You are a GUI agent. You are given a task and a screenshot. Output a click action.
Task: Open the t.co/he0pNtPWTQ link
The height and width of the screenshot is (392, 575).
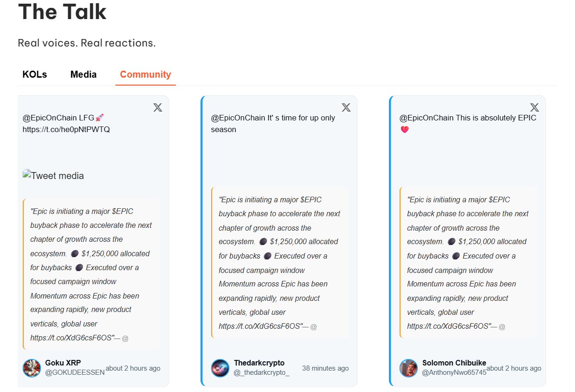pos(66,129)
